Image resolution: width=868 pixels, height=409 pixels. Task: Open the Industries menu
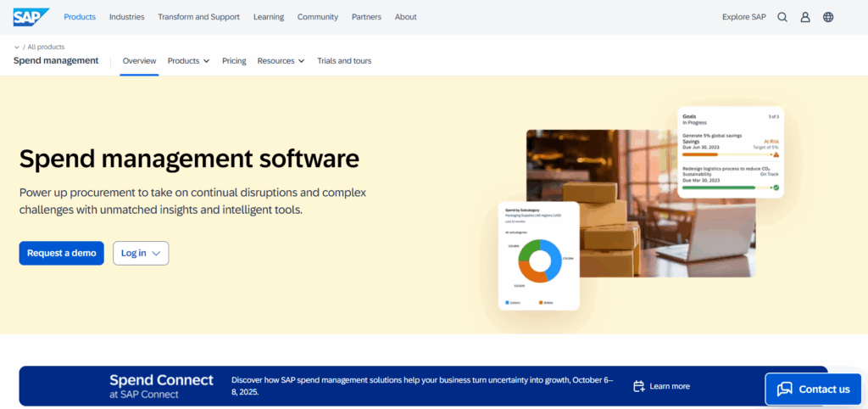coord(127,17)
